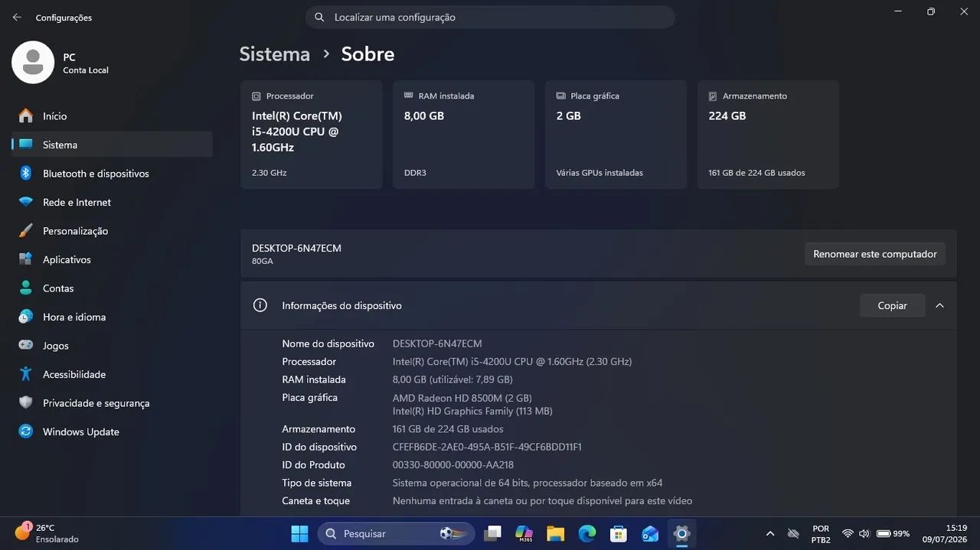Select the ID do dispositivo value
This screenshot has height=550, width=980.
coord(487,447)
